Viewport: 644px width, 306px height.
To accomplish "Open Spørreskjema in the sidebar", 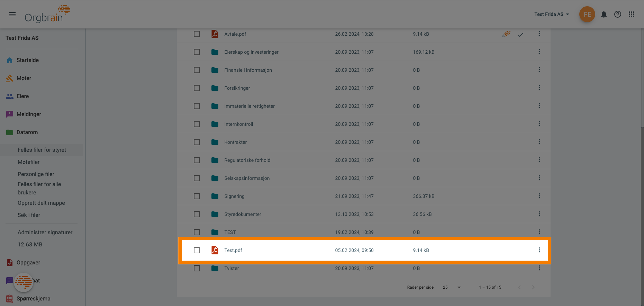I will click(34, 298).
